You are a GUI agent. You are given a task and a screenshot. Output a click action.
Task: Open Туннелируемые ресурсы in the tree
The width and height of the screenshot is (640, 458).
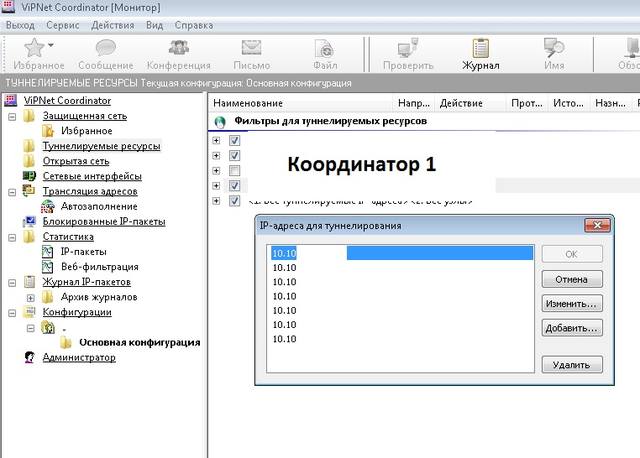pos(101,146)
